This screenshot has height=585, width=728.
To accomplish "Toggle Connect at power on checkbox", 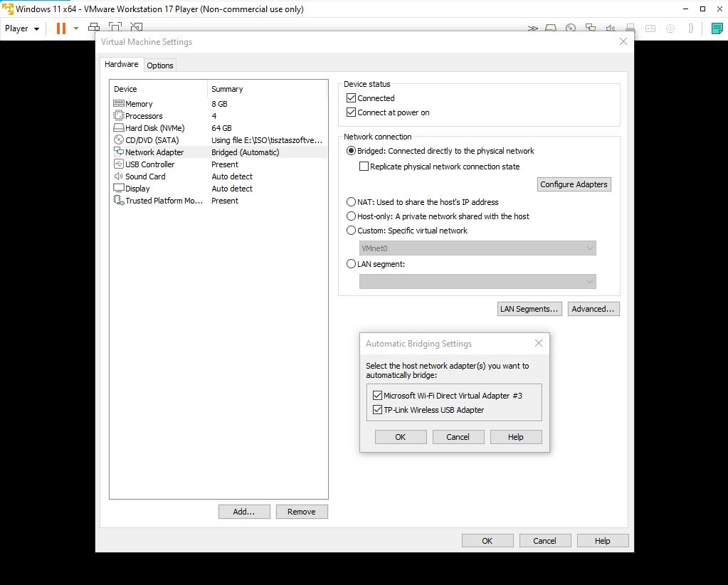I will tap(351, 112).
